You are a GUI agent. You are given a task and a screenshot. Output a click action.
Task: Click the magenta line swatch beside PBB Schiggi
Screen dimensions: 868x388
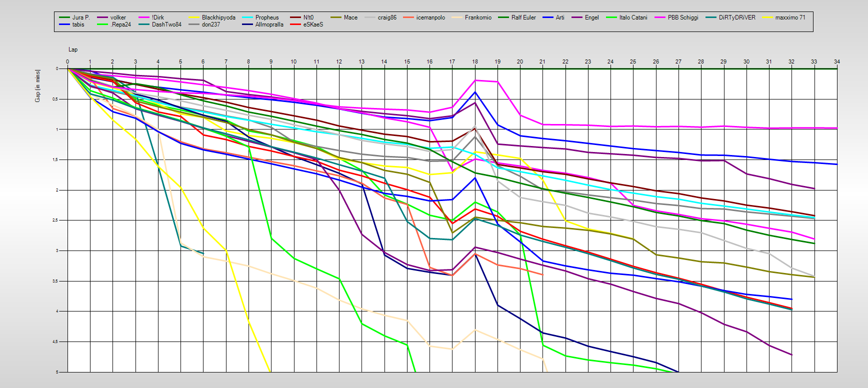coord(660,17)
